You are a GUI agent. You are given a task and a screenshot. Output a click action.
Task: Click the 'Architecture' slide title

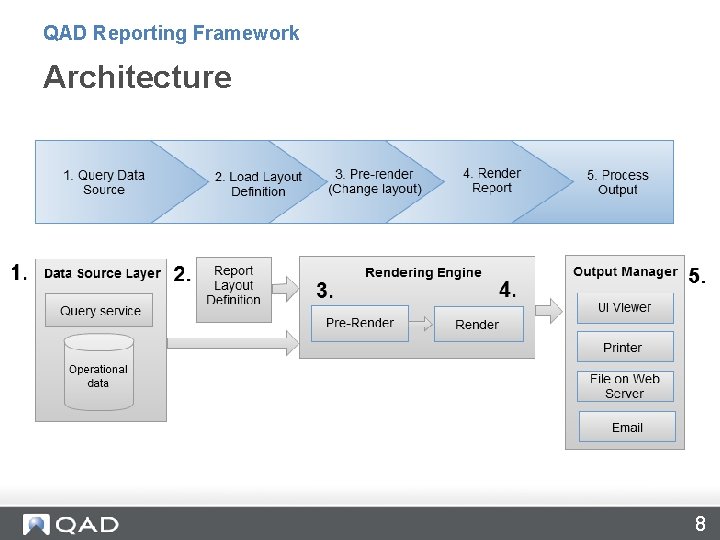click(137, 77)
